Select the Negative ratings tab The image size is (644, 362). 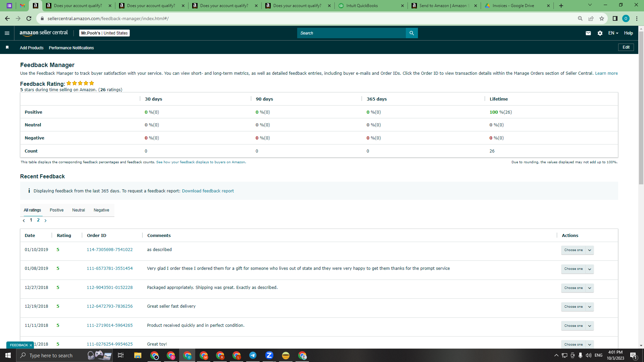point(101,210)
